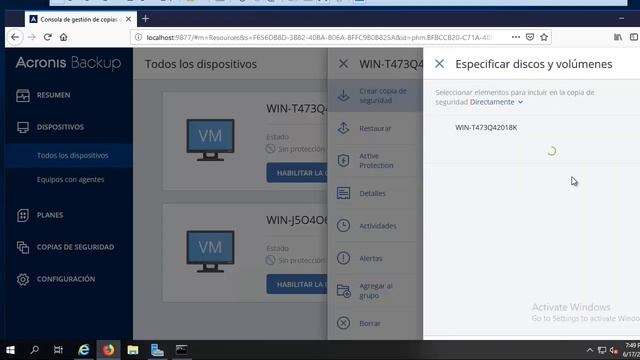This screenshot has width=640, height=360.
Task: Open Windows taskbar search
Action: (35, 350)
